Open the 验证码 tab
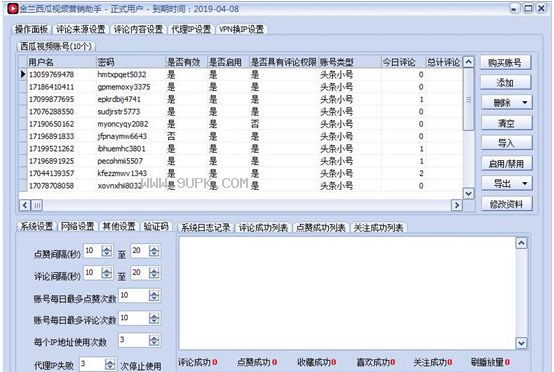 (x=156, y=226)
